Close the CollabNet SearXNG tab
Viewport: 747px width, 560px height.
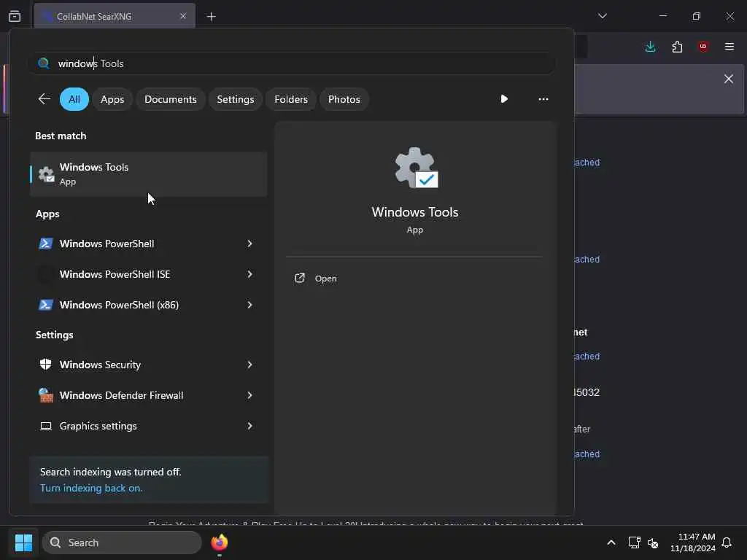pos(183,16)
